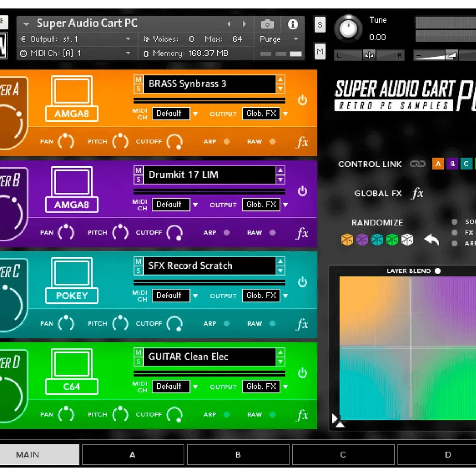Click the Layer C cutoff knob

(x=175, y=324)
